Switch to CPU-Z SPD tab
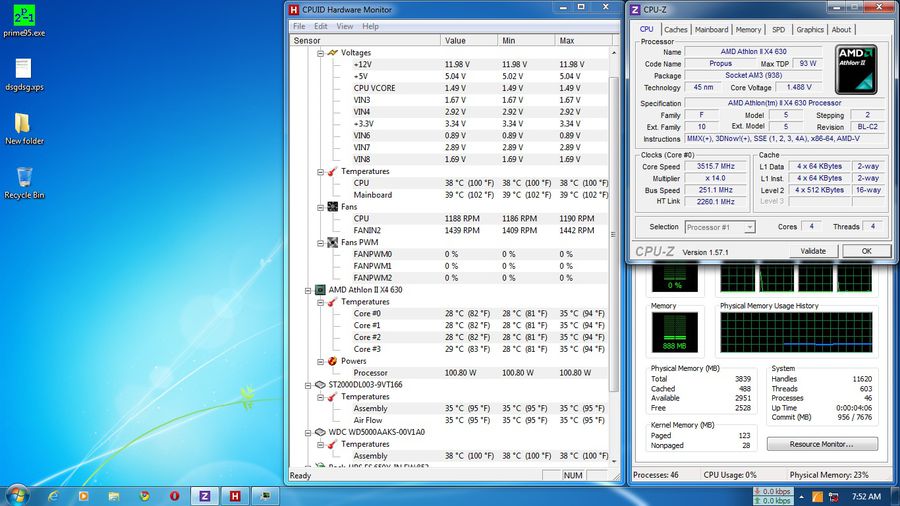Screen dimensions: 900x506 [778, 30]
